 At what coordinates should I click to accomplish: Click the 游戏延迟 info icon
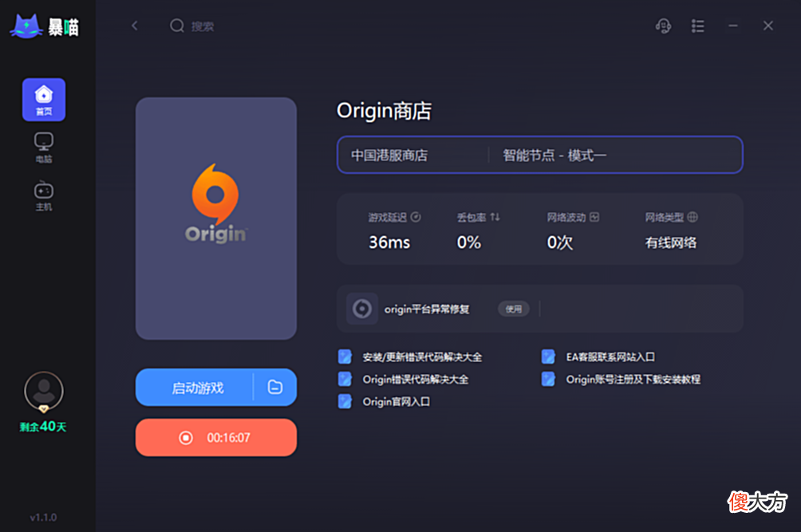pos(416,217)
